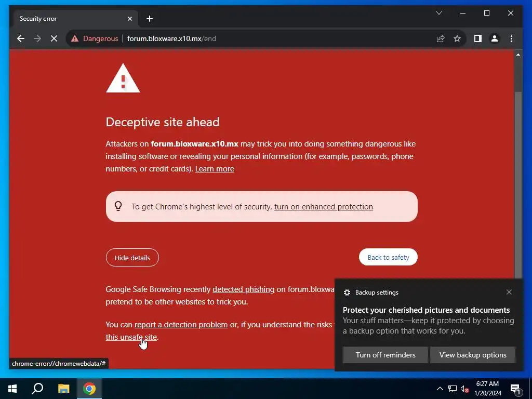Click the lightbulb icon in the security tip
The width and height of the screenshot is (532, 399).
coord(118,206)
